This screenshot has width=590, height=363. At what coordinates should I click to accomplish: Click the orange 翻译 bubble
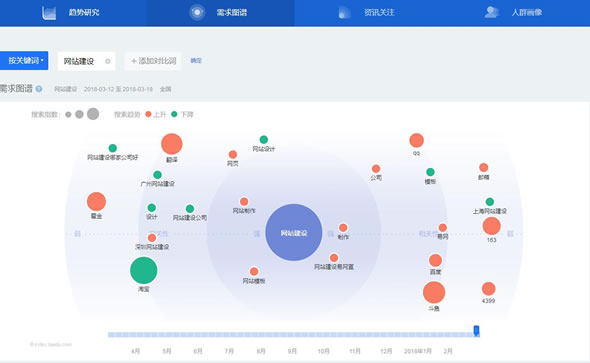(x=172, y=144)
